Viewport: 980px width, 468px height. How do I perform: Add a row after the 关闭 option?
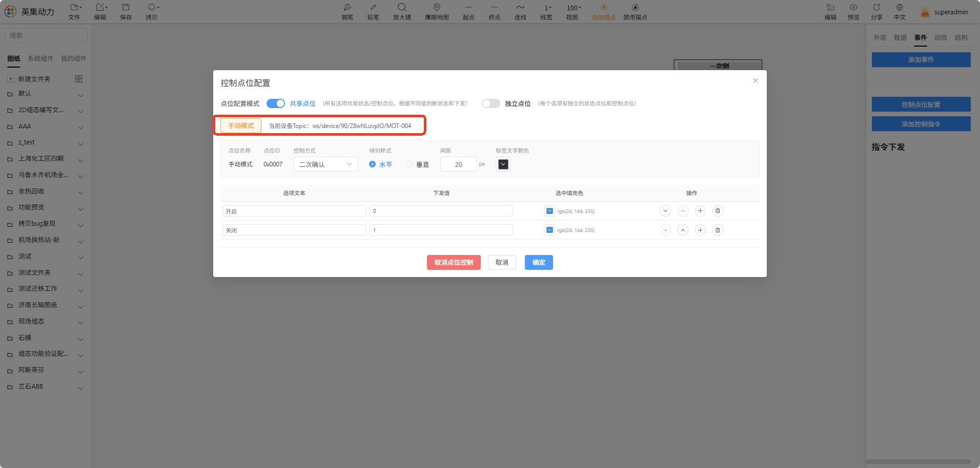point(700,230)
